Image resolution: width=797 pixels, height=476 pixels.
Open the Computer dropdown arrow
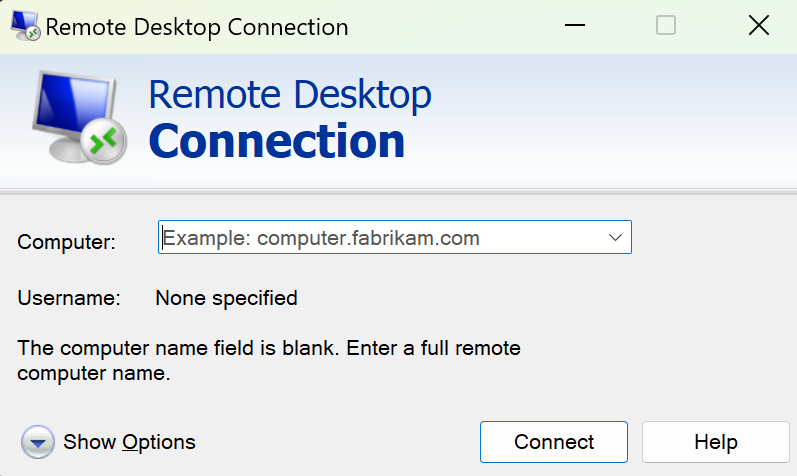click(615, 238)
